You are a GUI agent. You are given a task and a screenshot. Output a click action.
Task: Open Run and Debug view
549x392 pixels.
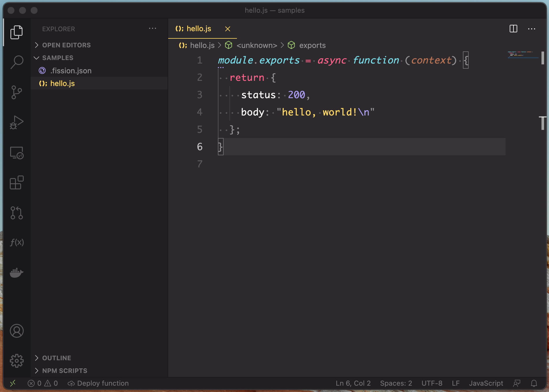pyautogui.click(x=17, y=123)
